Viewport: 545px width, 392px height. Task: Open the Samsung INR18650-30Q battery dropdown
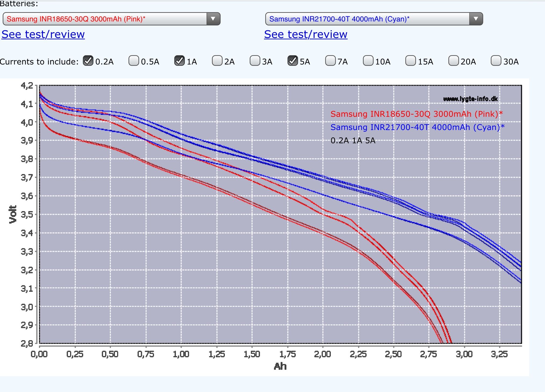point(111,19)
